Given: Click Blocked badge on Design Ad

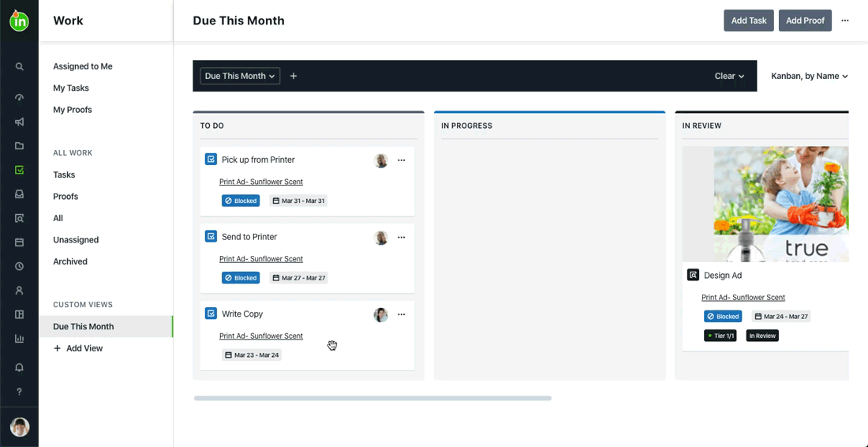Looking at the screenshot, I should coord(723,316).
